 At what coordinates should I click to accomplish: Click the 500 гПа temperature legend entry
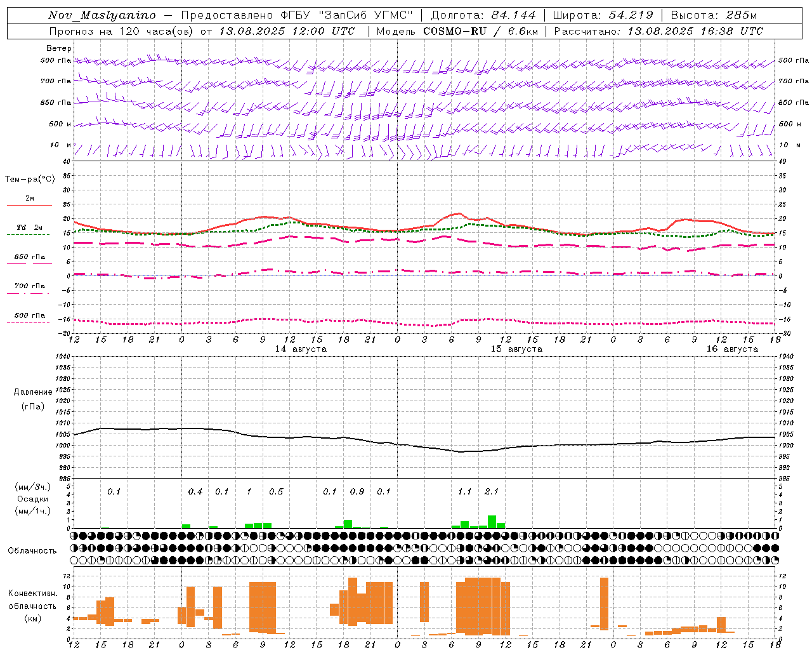coord(29,315)
